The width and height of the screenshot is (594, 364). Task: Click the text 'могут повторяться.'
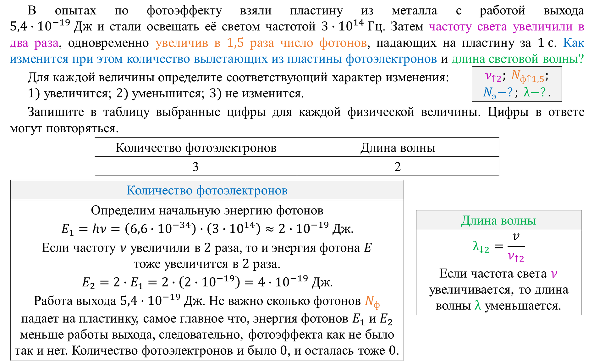pyautogui.click(x=64, y=128)
